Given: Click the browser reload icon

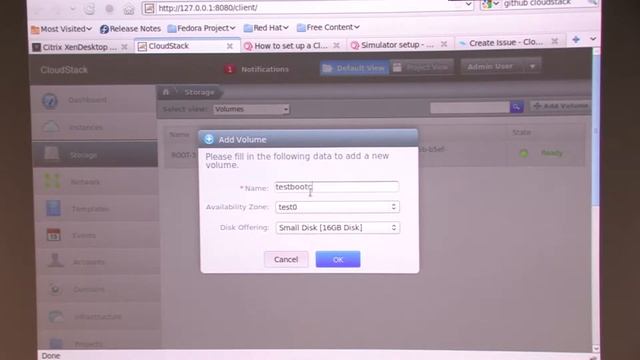Looking at the screenshot, I should [90, 9].
